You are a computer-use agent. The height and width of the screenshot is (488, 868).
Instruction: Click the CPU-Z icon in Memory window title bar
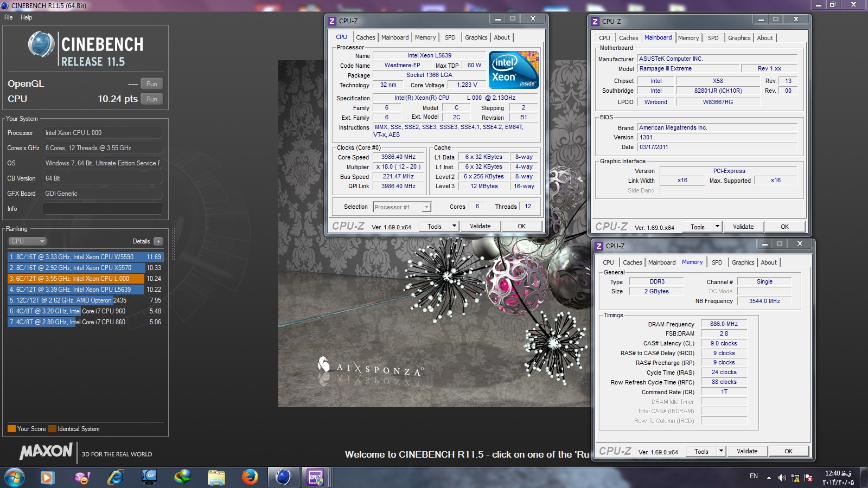tap(599, 246)
